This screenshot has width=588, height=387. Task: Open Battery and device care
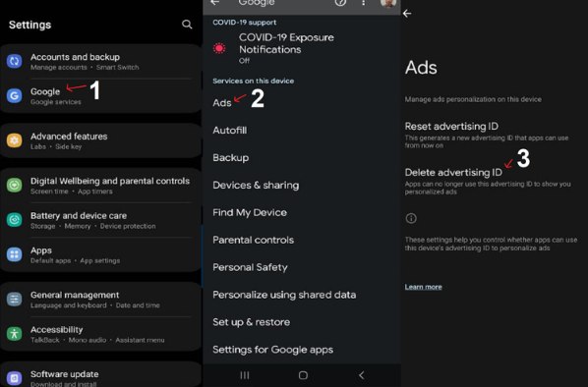pyautogui.click(x=101, y=220)
